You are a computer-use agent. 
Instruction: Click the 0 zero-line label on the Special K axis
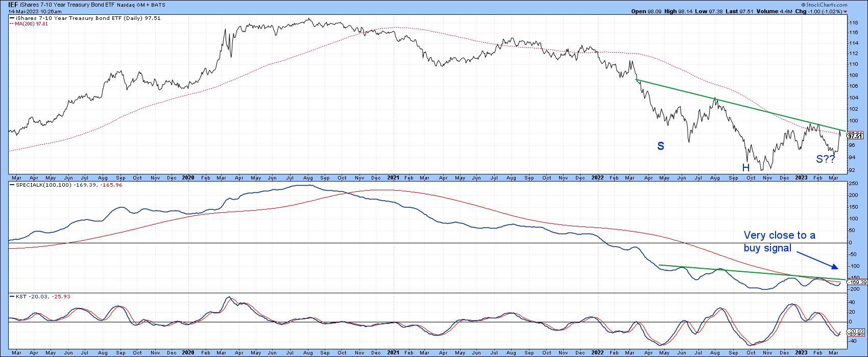pyautogui.click(x=850, y=243)
